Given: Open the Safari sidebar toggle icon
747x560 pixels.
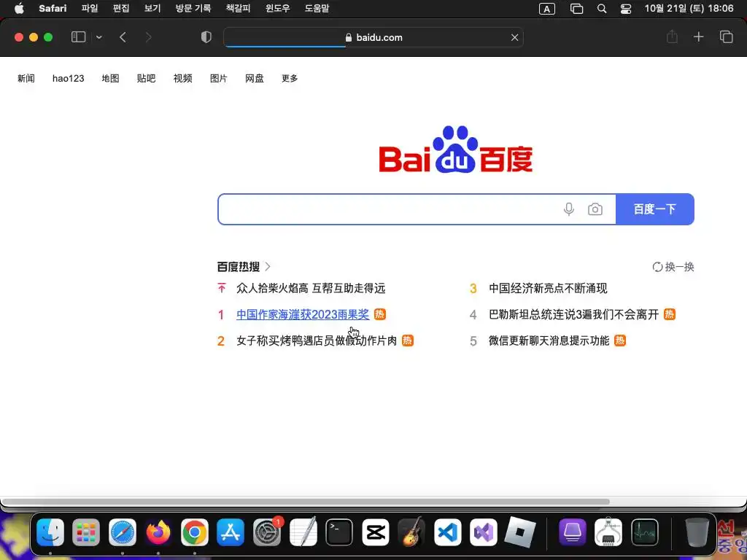Looking at the screenshot, I should tap(78, 37).
